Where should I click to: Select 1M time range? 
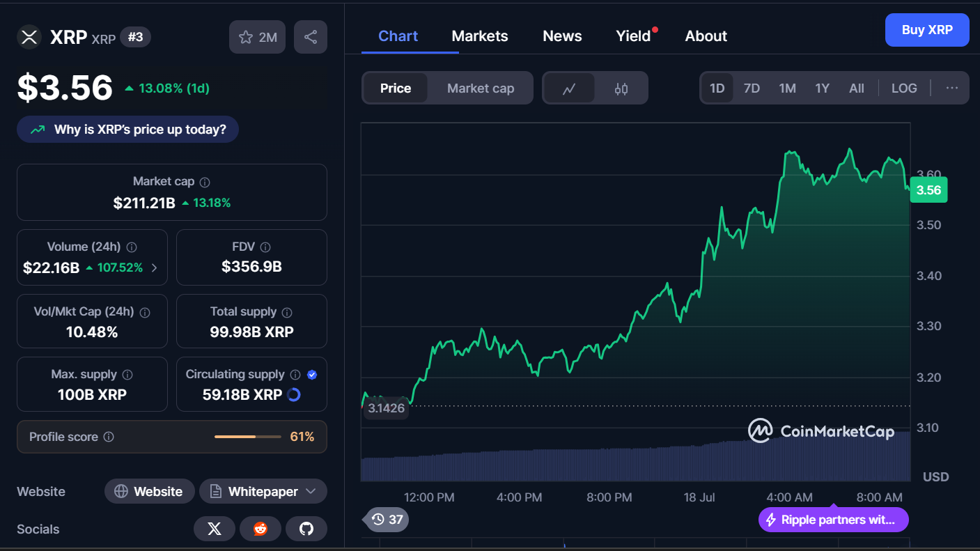[787, 88]
